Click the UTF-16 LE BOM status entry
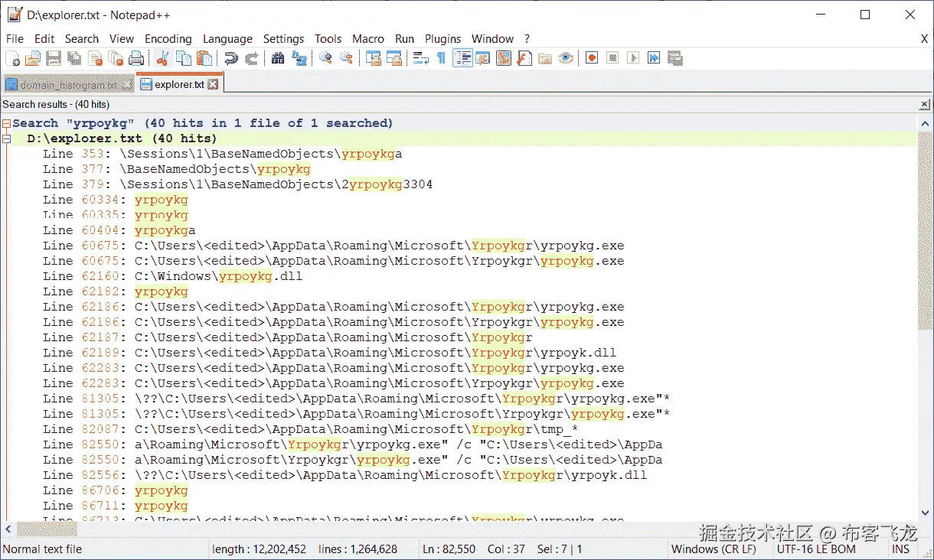The width and height of the screenshot is (934, 560). pos(816,549)
